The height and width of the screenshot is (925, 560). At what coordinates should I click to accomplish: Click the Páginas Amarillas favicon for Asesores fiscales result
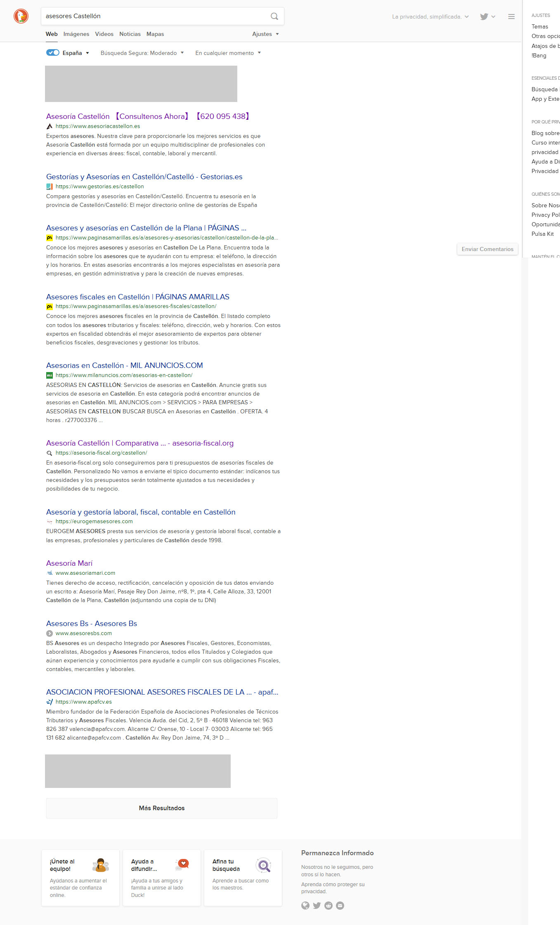coord(50,306)
